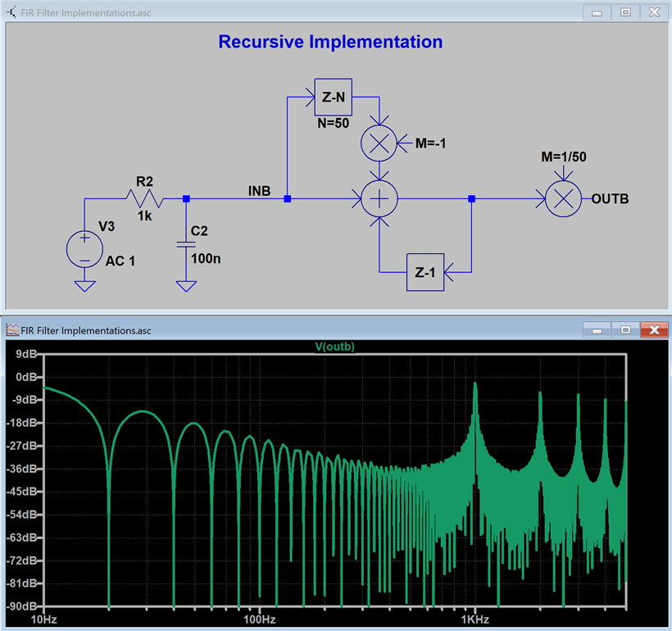The width and height of the screenshot is (672, 631).
Task: Click the M=1/50 parameter text
Action: click(x=564, y=157)
